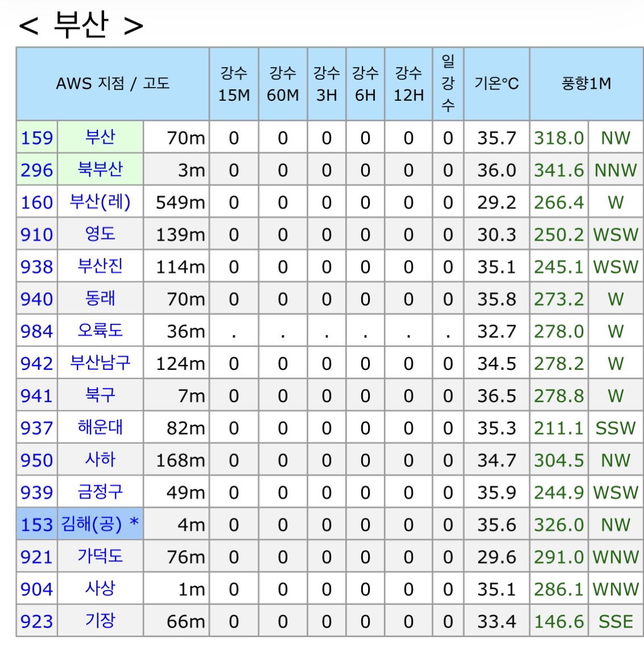Click station number 904 for 사상
This screenshot has width=644, height=648.
pyautogui.click(x=37, y=589)
